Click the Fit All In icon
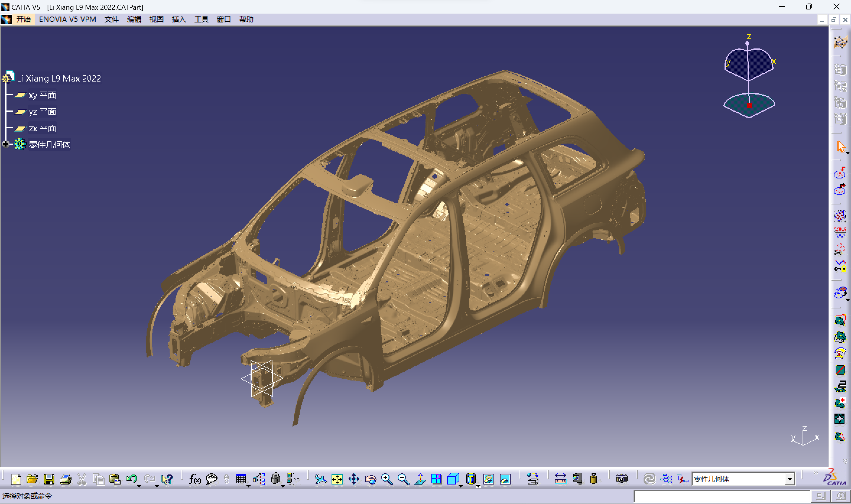Image resolution: width=851 pixels, height=504 pixels. pyautogui.click(x=337, y=479)
